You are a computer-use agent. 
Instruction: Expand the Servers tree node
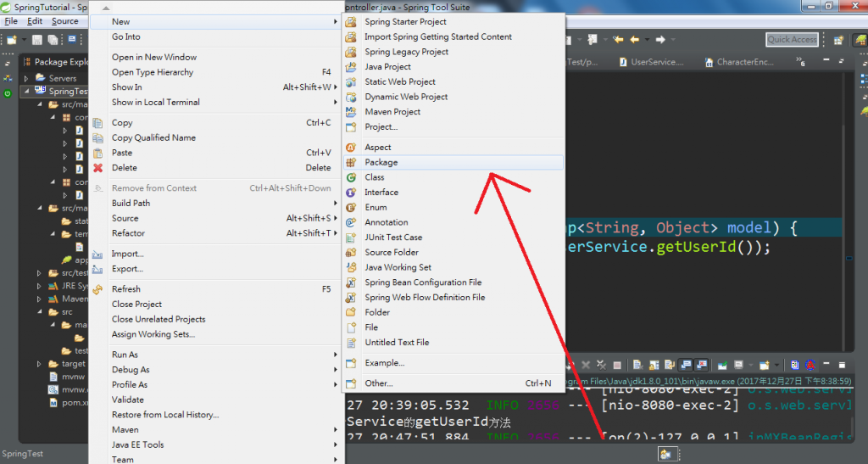click(26, 79)
